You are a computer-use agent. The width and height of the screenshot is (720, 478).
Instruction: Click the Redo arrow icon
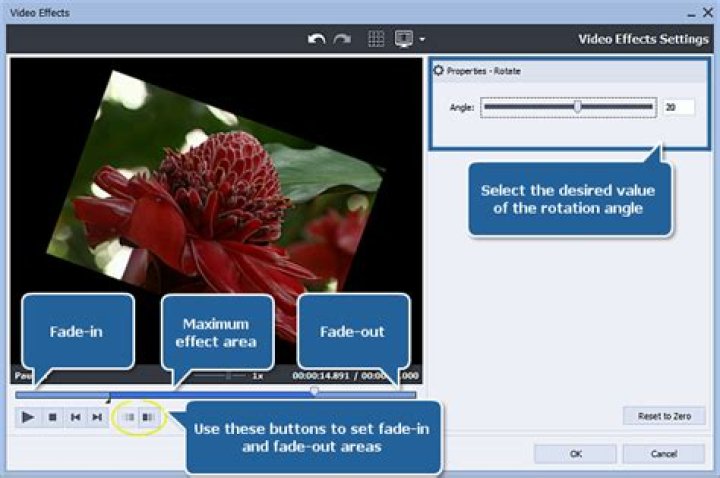pos(342,39)
